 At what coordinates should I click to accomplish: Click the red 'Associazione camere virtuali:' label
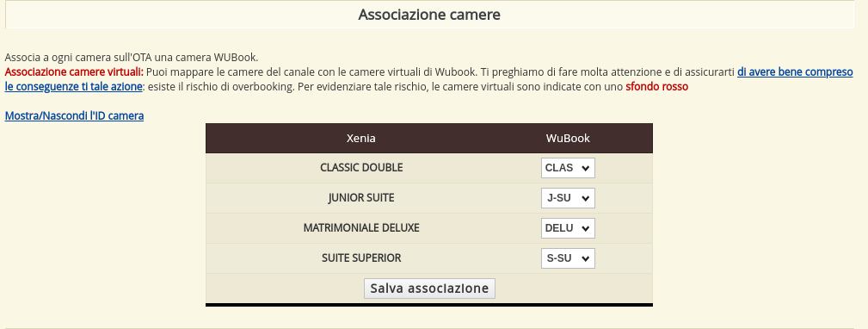(x=74, y=72)
